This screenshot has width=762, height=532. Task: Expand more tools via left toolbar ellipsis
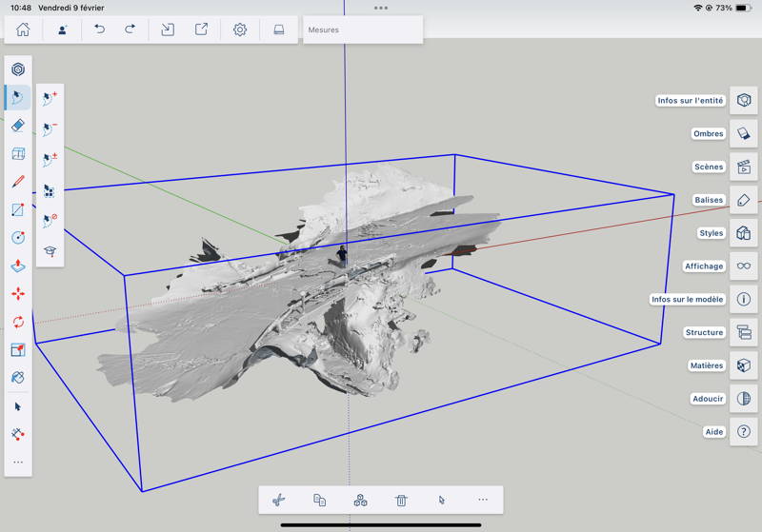click(x=18, y=463)
